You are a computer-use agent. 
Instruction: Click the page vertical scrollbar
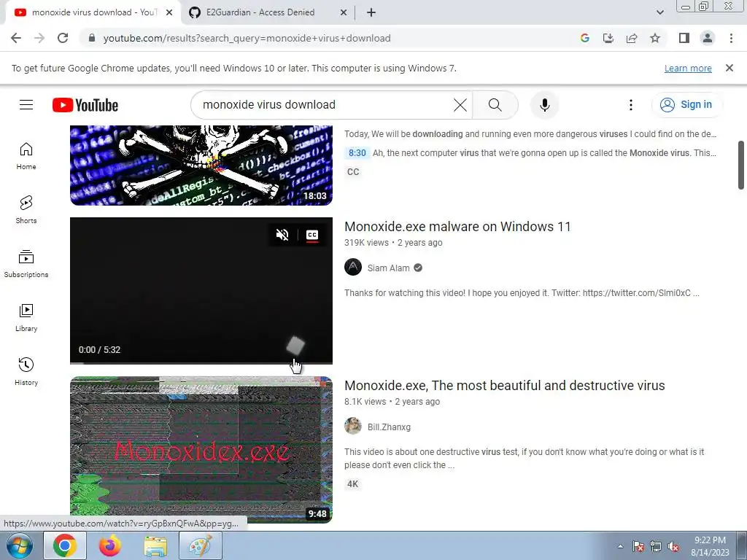point(741,165)
